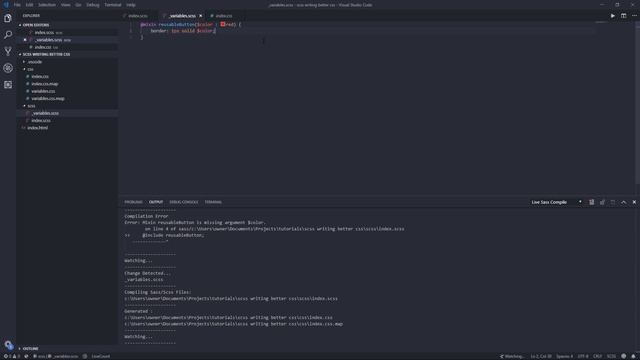The width and height of the screenshot is (640, 360).
Task: Close the _variables.scss editor tab
Action: [200, 16]
